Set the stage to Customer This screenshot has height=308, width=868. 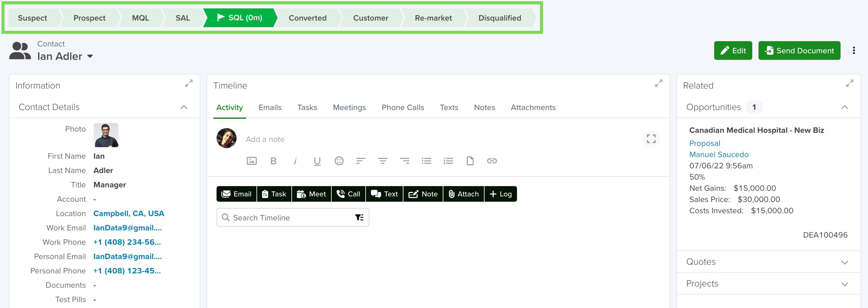pos(371,18)
